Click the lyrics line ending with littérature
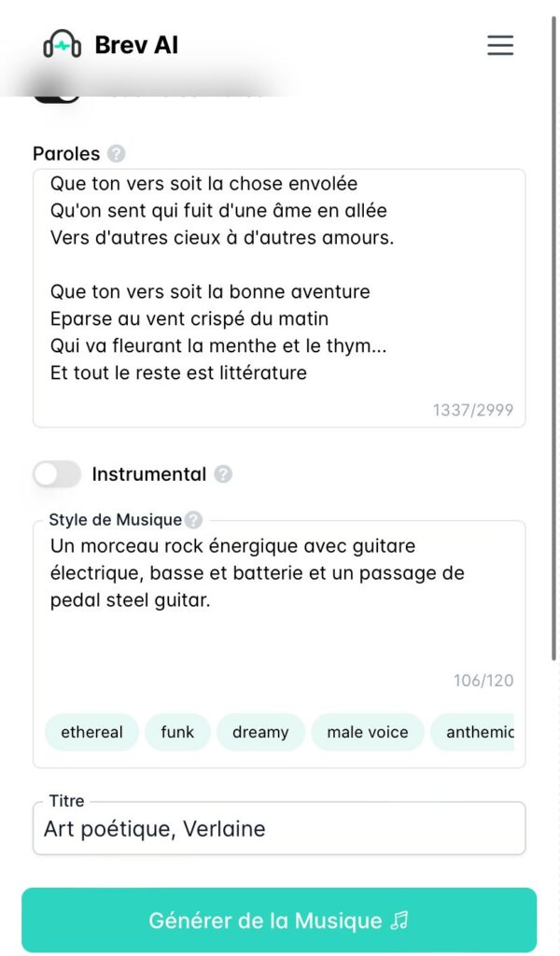Viewport: 560px width, 956px height. tap(178, 373)
